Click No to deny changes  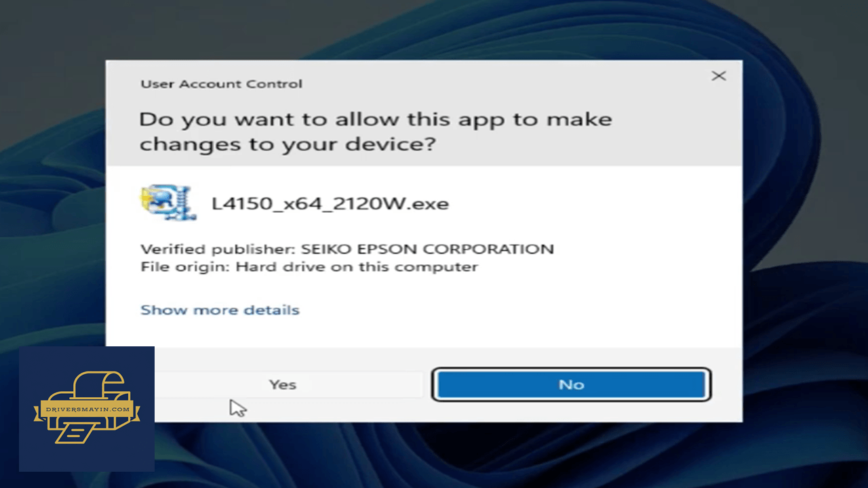pyautogui.click(x=571, y=384)
